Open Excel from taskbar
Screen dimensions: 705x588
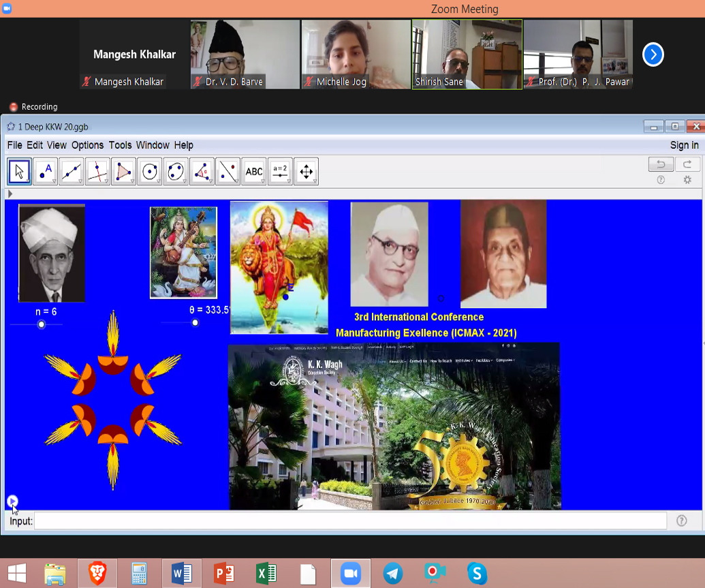pyautogui.click(x=266, y=574)
